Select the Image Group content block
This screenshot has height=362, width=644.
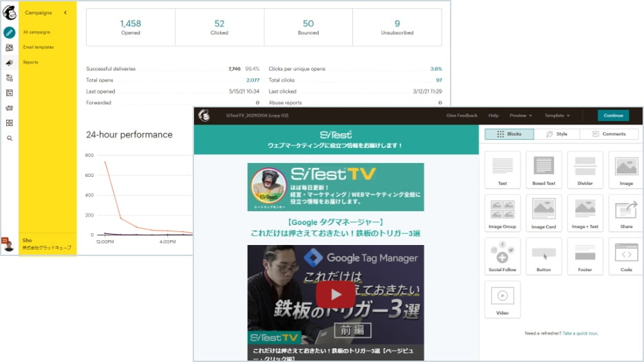point(502,213)
